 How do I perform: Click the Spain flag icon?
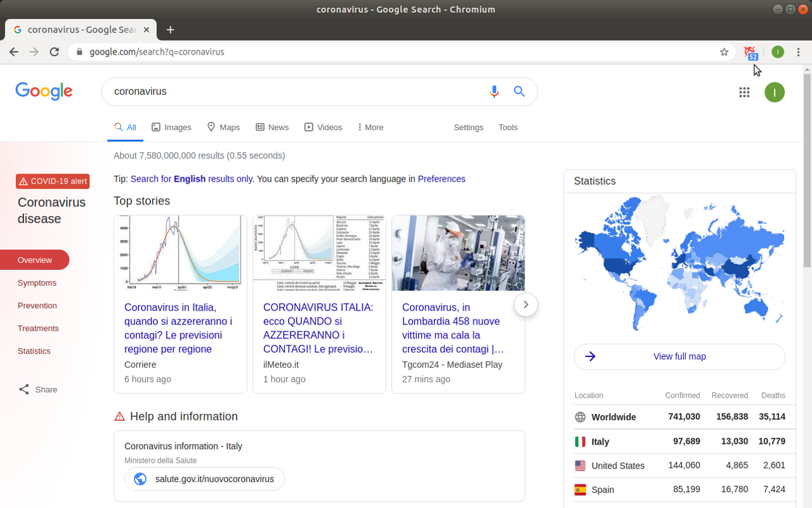(580, 490)
